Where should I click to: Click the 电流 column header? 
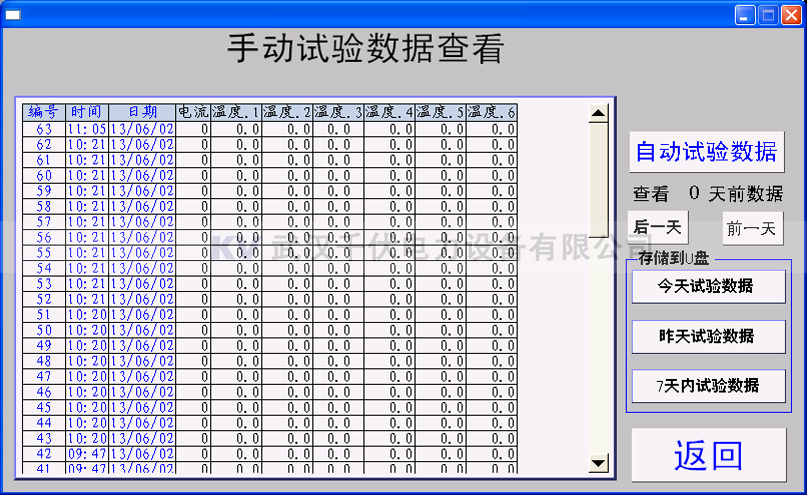point(193,112)
